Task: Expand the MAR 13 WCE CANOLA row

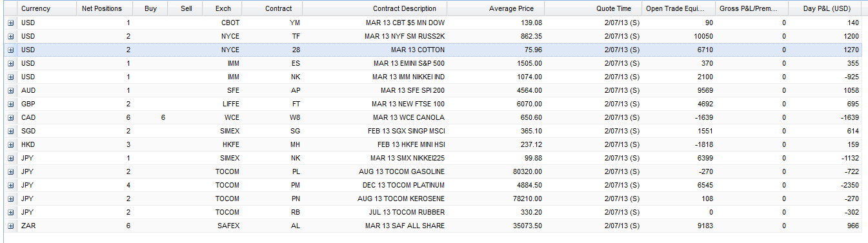Action: [10, 117]
